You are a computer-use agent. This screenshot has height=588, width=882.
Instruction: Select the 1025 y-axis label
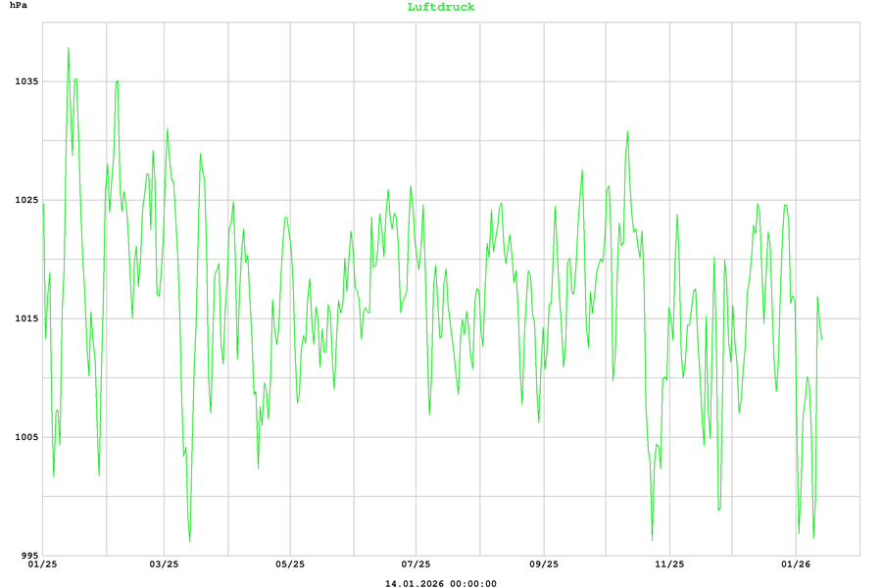[x=26, y=200]
